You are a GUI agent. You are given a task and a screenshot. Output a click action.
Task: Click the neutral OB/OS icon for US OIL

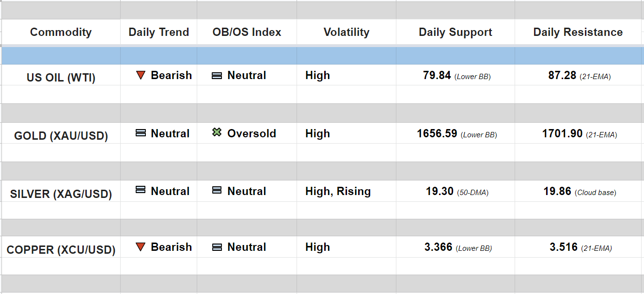[217, 76]
